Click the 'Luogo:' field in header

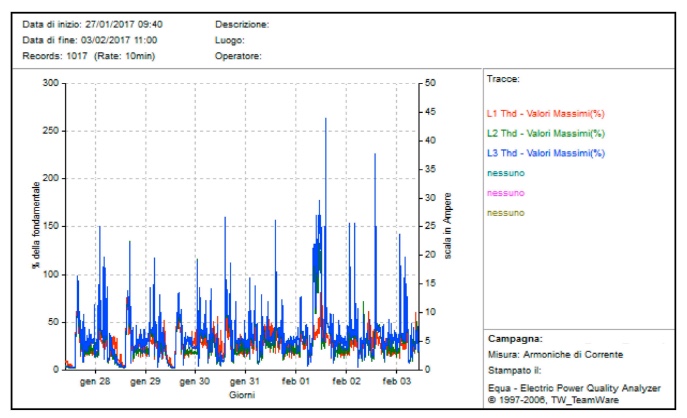(x=231, y=40)
